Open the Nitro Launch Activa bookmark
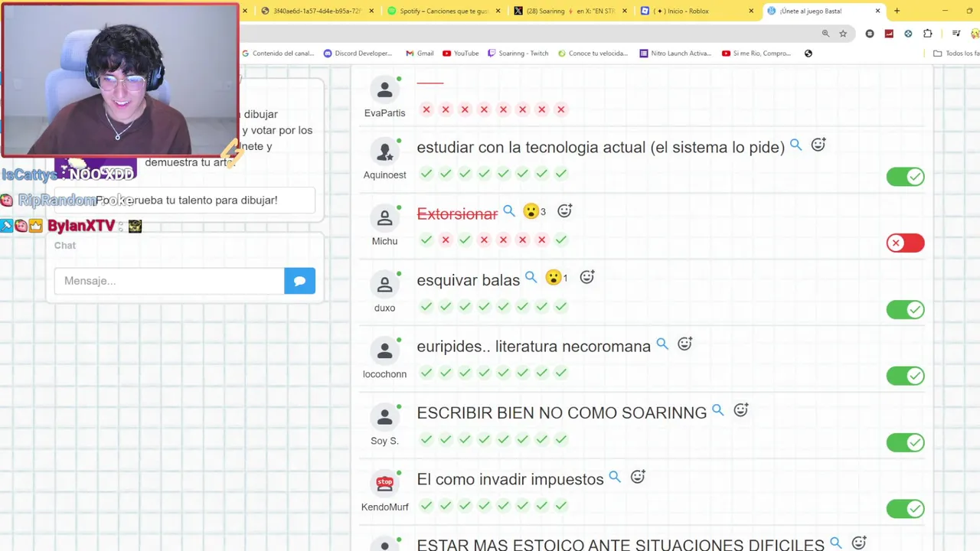This screenshot has width=980, height=551. [x=675, y=54]
